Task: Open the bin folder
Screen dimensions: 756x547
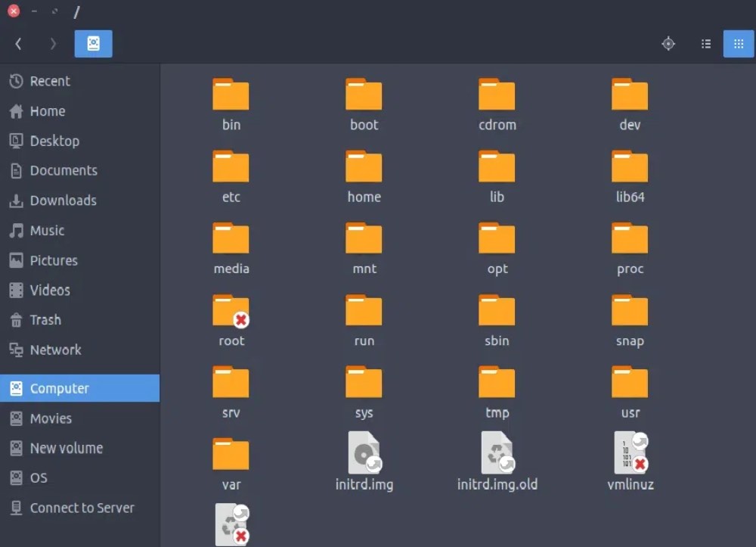Action: point(231,94)
